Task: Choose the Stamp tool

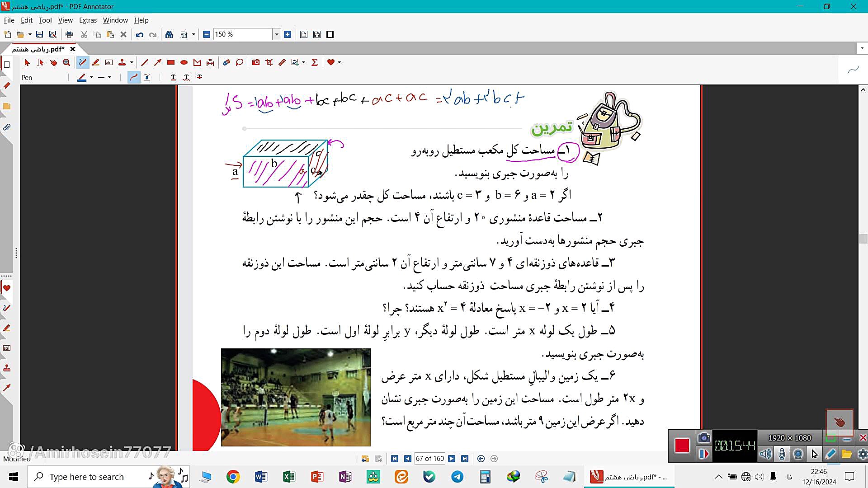Action: pos(122,62)
